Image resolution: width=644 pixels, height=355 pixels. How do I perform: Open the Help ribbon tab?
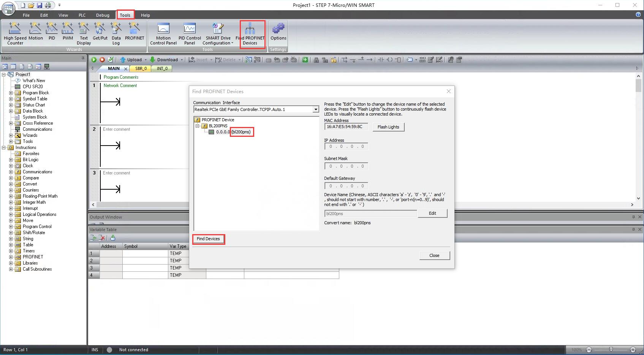coord(146,15)
